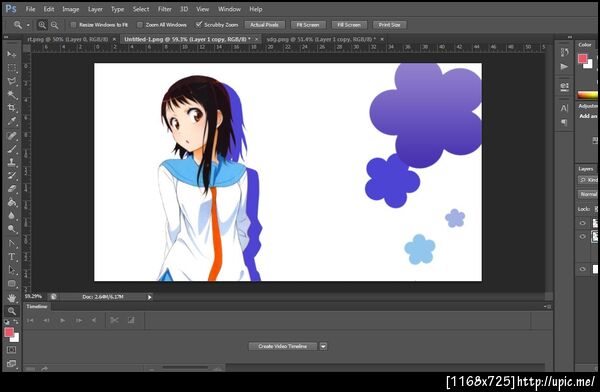Open the Actions panel icon
This screenshot has width=600, height=392.
(564, 67)
